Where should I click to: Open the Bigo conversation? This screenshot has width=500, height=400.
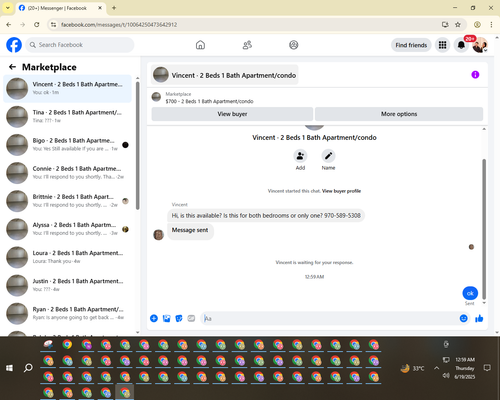(67, 145)
